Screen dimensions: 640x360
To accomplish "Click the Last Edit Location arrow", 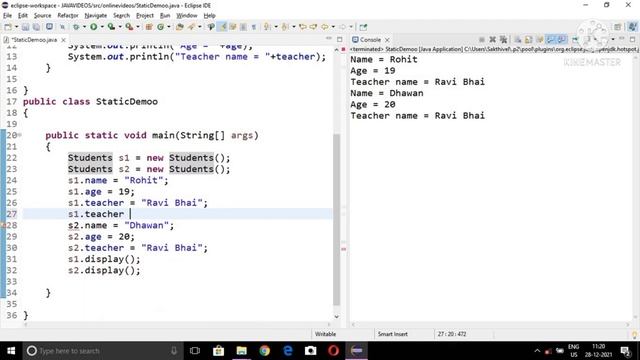I will pyautogui.click(x=302, y=27).
